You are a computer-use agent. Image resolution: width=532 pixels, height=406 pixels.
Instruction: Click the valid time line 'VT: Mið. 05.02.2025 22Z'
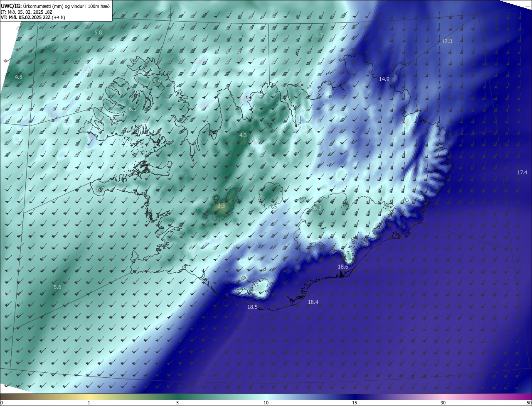[26, 17]
